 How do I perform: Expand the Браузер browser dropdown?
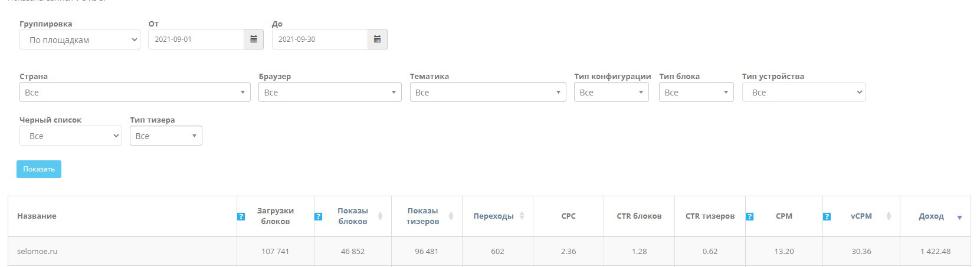330,93
